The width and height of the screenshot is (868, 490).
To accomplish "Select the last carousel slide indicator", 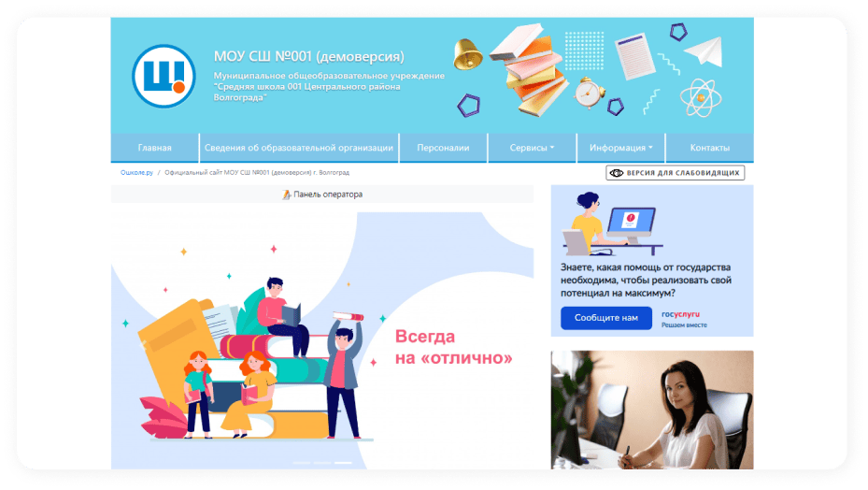I will [x=343, y=463].
